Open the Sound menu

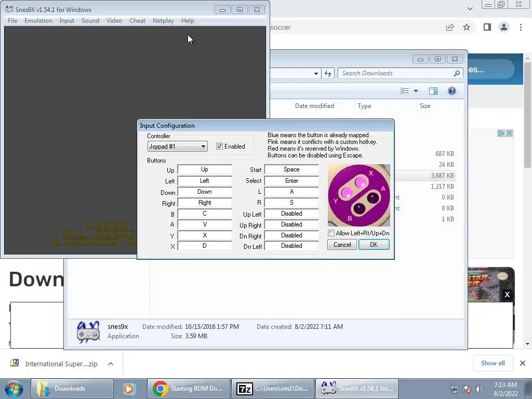click(90, 21)
